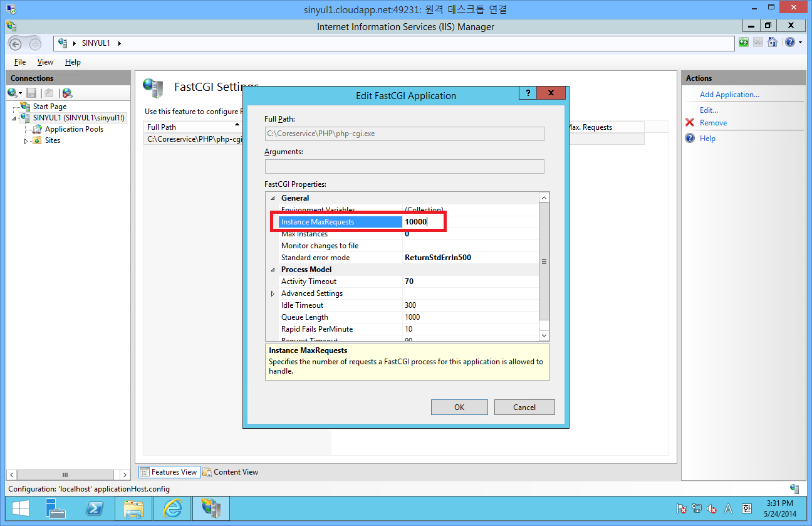Click Cancel in Edit FastCGI Application
The image size is (812, 526).
[524, 407]
